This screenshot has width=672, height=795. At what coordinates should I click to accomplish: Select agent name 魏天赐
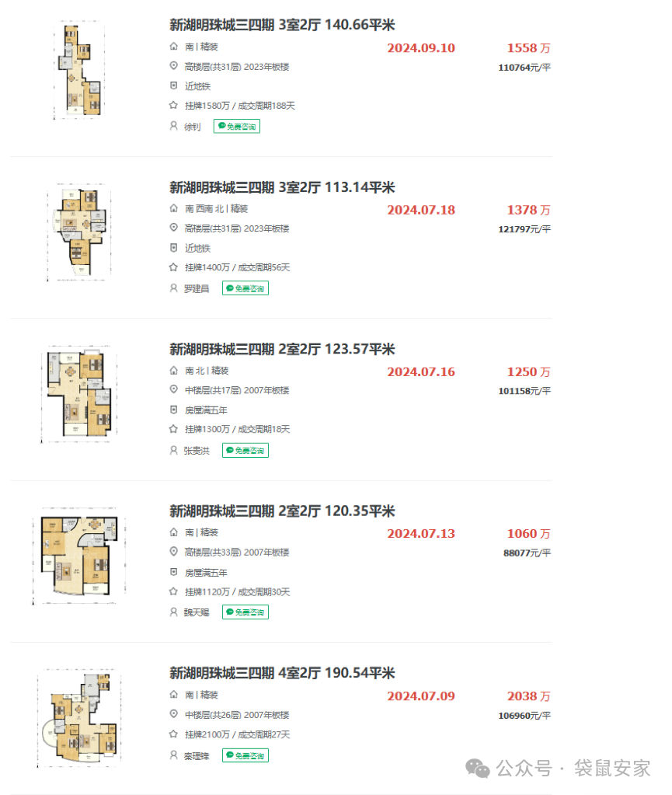(197, 612)
